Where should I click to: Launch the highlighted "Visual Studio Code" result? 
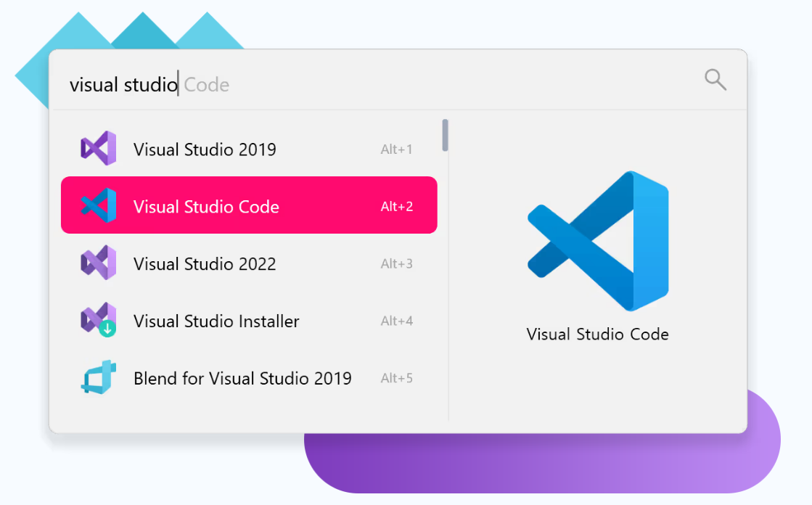(x=206, y=207)
